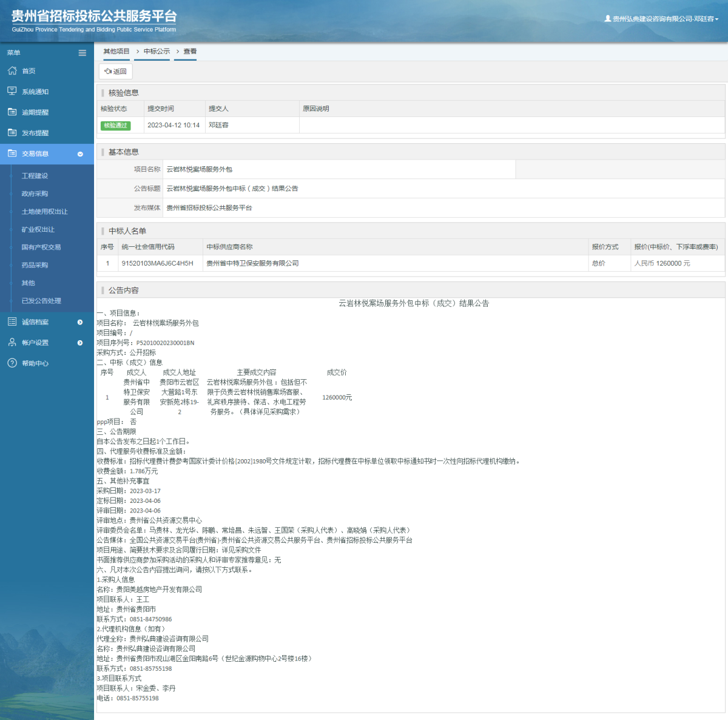Click the person icon beside 帐户设置
This screenshot has height=720, width=728.
(x=12, y=342)
